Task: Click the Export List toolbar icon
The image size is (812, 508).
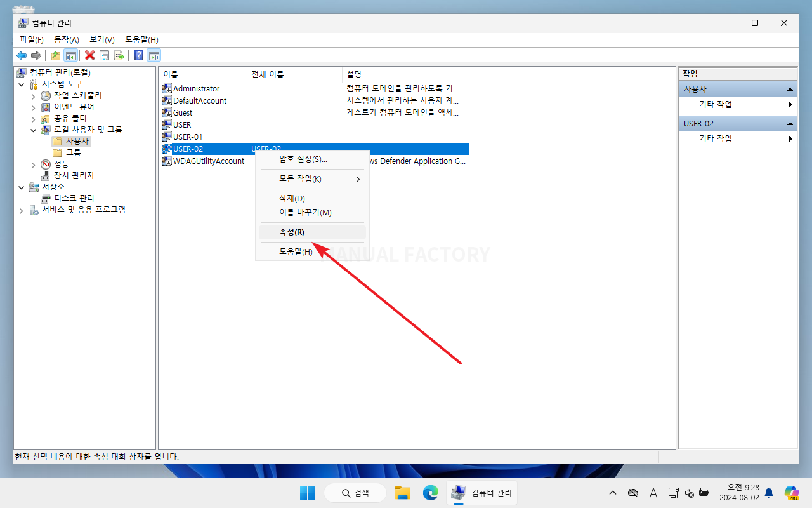Action: tap(119, 55)
